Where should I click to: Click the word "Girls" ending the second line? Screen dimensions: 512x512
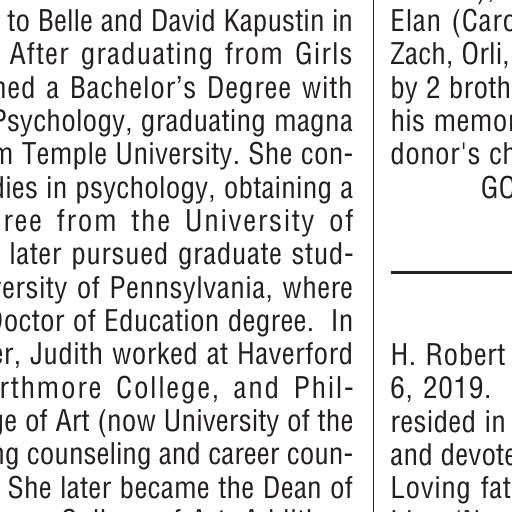[323, 55]
